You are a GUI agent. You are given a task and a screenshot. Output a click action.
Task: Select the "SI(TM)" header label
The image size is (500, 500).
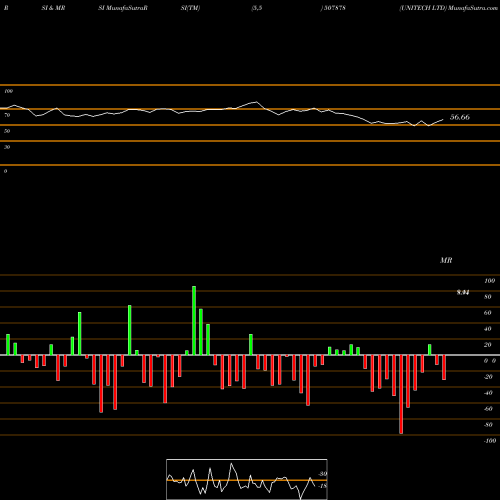190,8
